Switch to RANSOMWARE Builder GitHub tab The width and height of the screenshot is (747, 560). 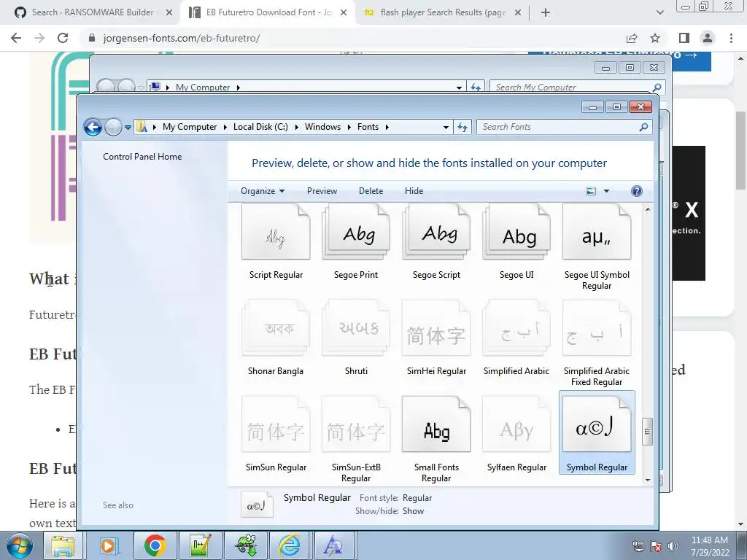(x=93, y=12)
